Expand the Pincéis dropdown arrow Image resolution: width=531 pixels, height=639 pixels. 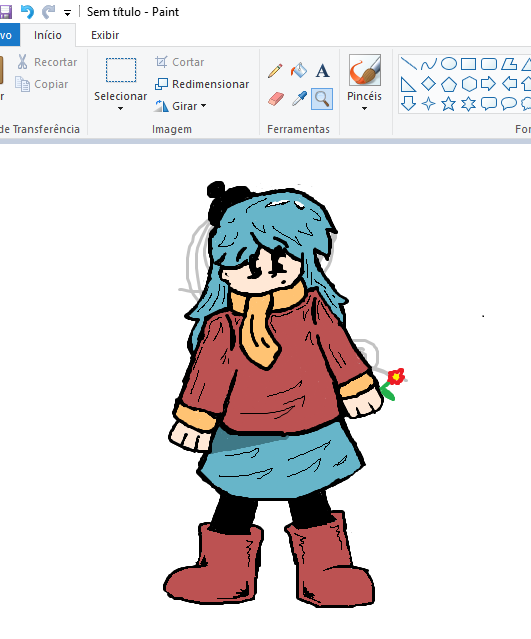(x=364, y=108)
